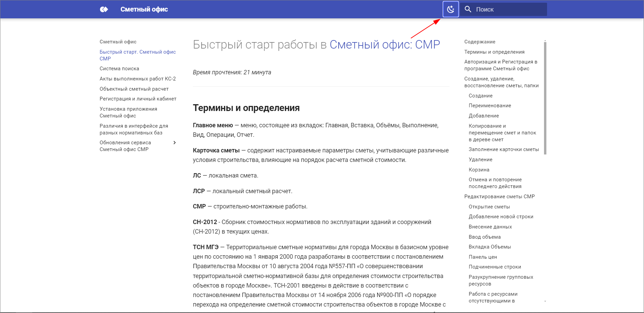The height and width of the screenshot is (313, 644).
Task: Toggle dark theme with the moon icon
Action: point(451,9)
